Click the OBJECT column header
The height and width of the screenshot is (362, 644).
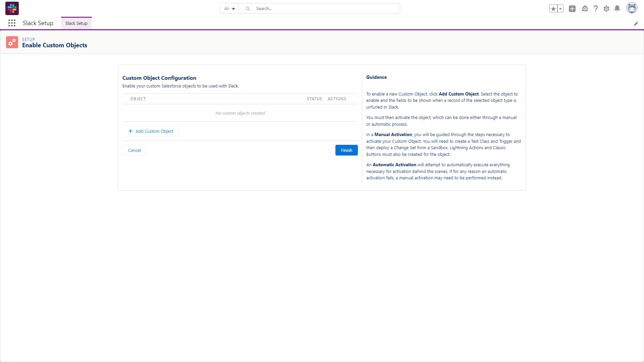click(138, 99)
